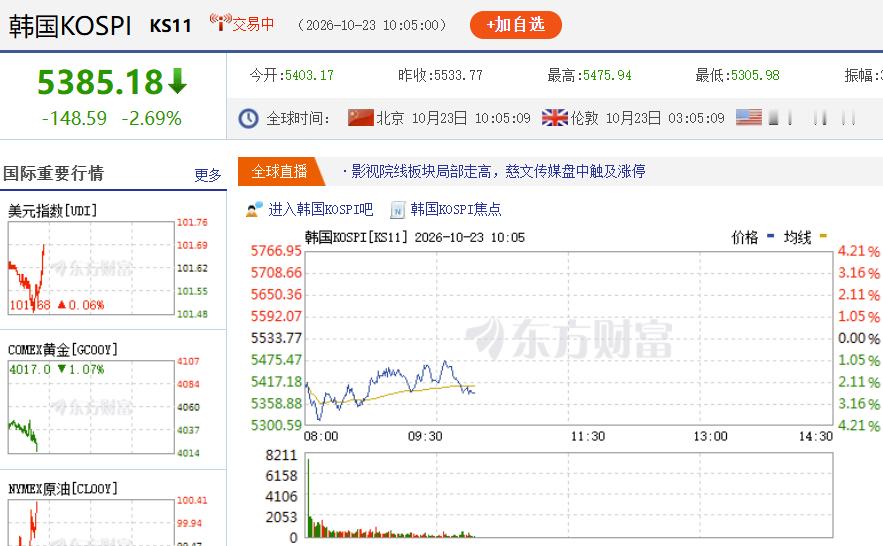
Task: Click the current price 5385.18
Action: (x=100, y=82)
